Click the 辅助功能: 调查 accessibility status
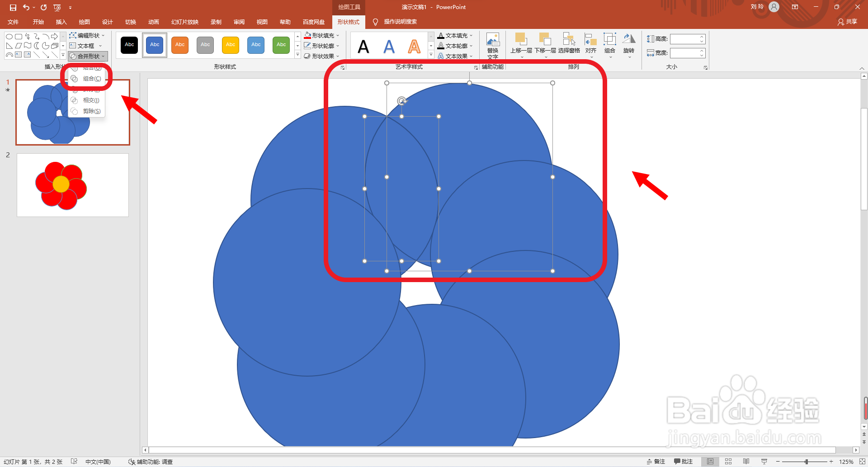Image resolution: width=868 pixels, height=467 pixels. (151, 462)
